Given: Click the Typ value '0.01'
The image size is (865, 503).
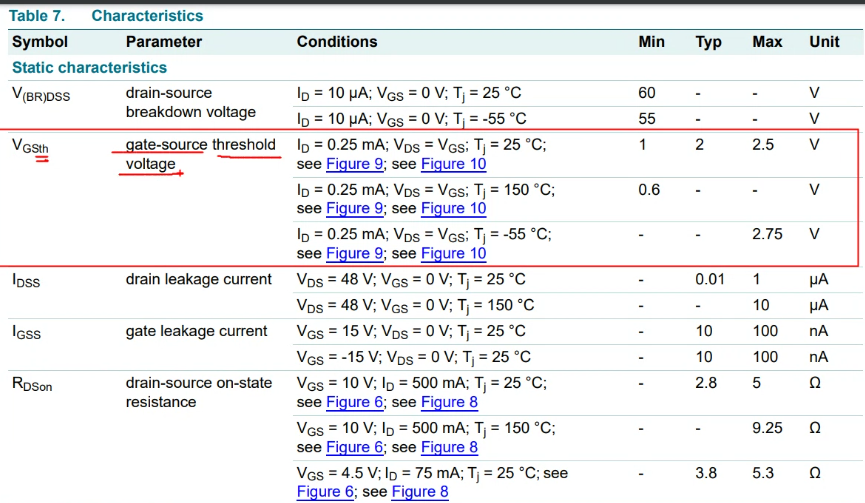Looking at the screenshot, I should pos(709,279).
